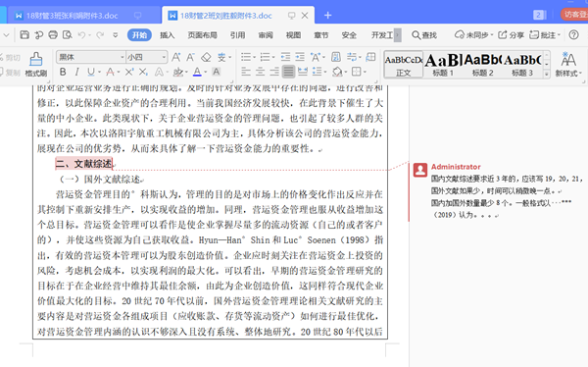Select the 标题 1 heading style
This screenshot has width=588, height=367.
443,65
